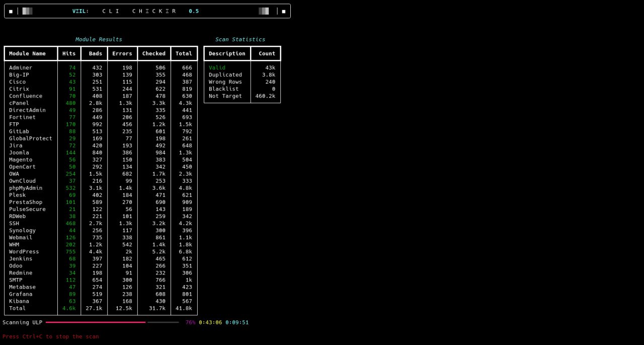Select the 'GlobalProtect' module name
Image resolution: width=644 pixels, height=345 pixels.
coord(31,138)
